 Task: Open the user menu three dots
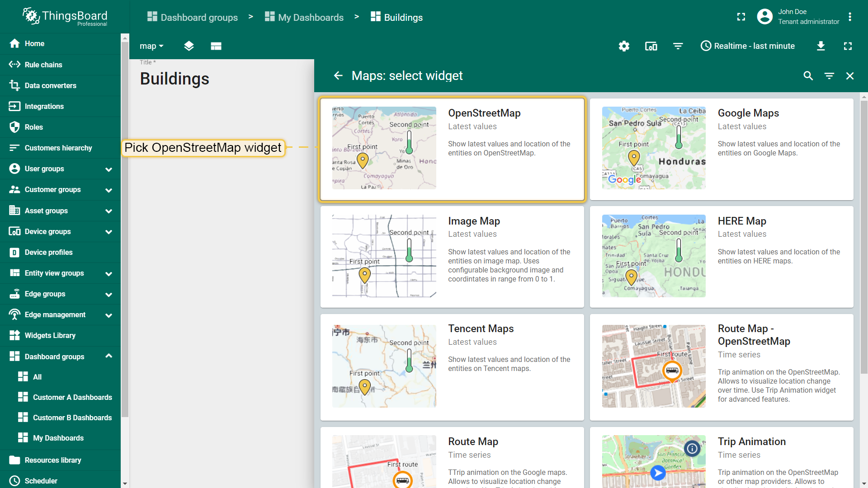850,17
